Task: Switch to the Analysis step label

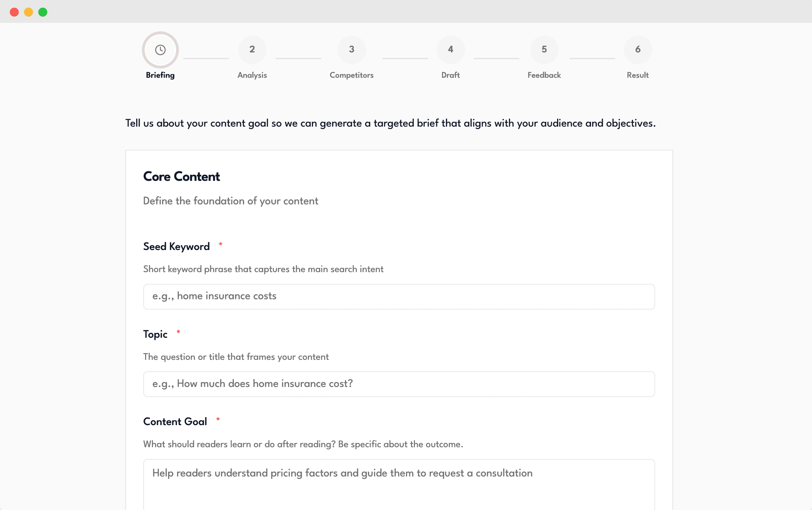Action: [252, 75]
